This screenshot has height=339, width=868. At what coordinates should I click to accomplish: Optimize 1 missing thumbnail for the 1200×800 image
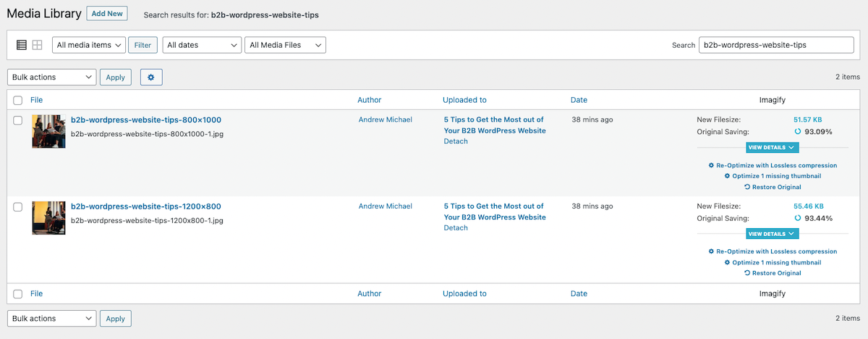[x=773, y=262]
